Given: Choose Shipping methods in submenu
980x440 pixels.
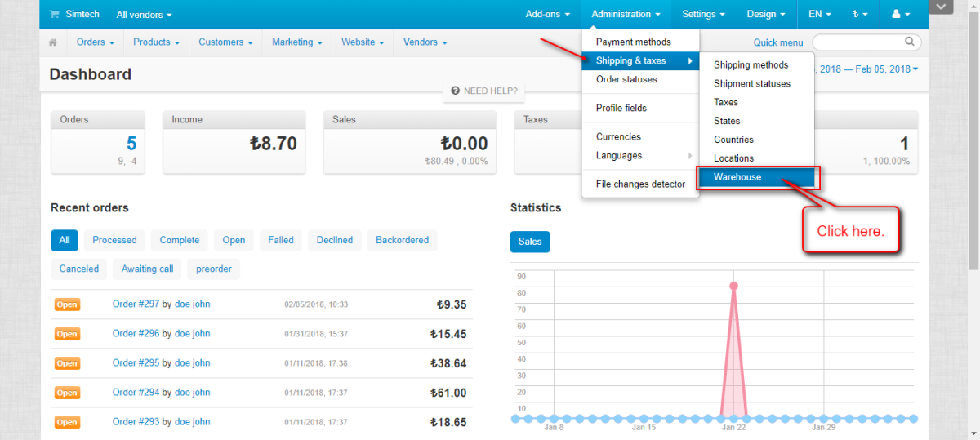Looking at the screenshot, I should click(x=757, y=65).
